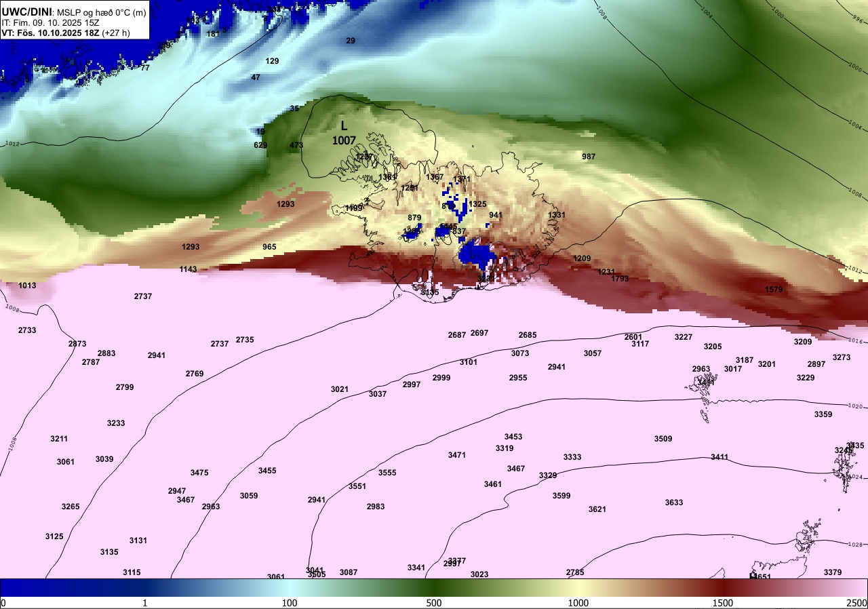Screen dimensions: 868x609
Task: Click the height value 965
Action: point(269,247)
